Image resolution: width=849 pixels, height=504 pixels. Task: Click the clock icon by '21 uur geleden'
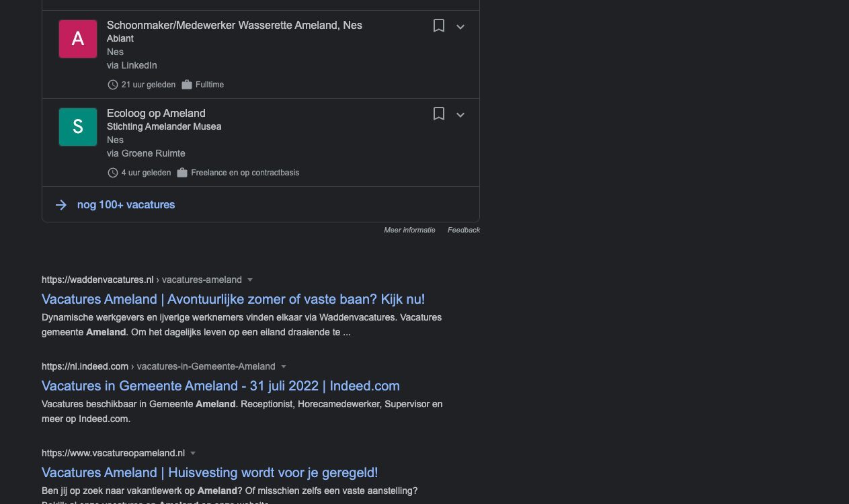pos(113,85)
